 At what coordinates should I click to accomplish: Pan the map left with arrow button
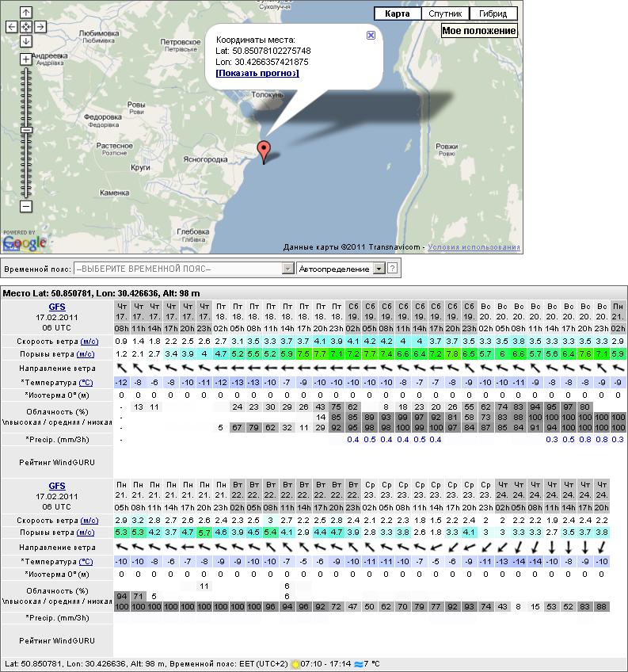click(11, 27)
